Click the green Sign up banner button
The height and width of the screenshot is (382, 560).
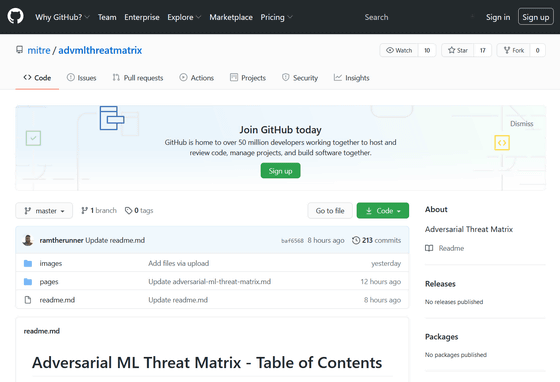280,171
